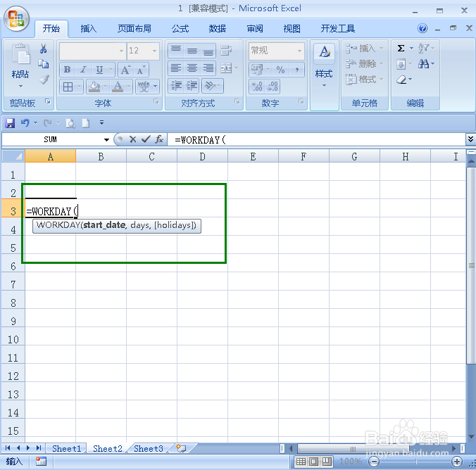The height and width of the screenshot is (470, 476).
Task: Toggle Bold formatting
Action: coord(67,70)
